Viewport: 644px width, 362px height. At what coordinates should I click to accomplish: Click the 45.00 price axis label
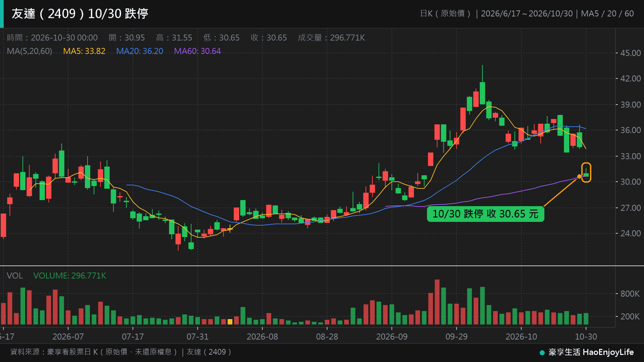click(x=631, y=53)
